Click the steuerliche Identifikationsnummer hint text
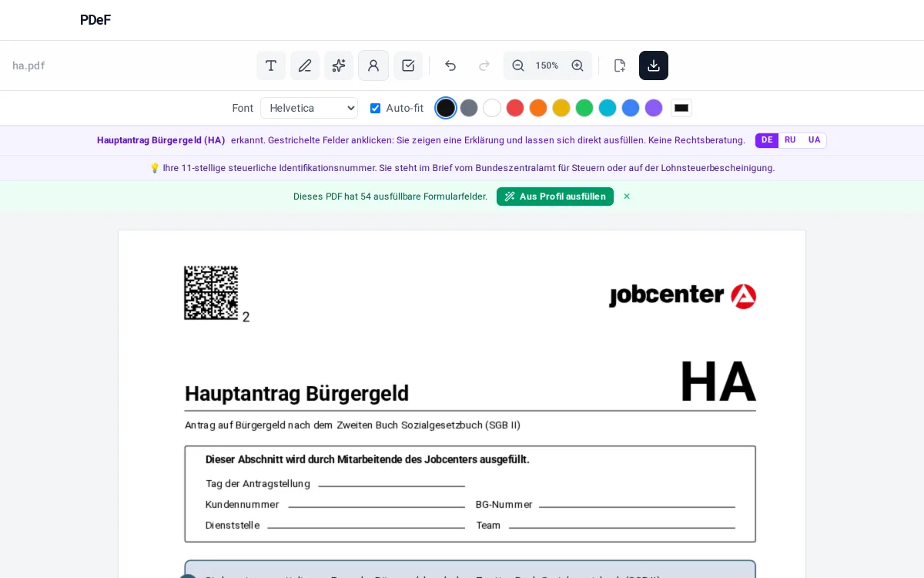Viewport: 924px width, 578px height. (462, 168)
